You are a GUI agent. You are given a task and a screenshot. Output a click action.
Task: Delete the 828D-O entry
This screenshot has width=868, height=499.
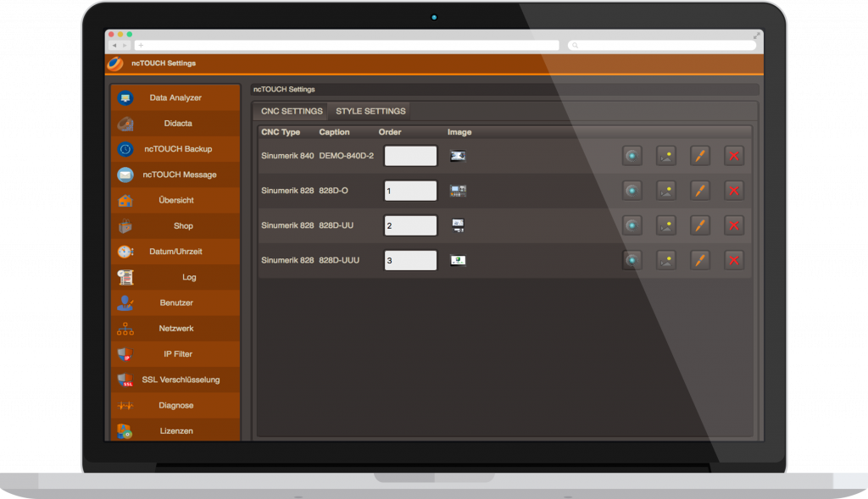pyautogui.click(x=734, y=191)
